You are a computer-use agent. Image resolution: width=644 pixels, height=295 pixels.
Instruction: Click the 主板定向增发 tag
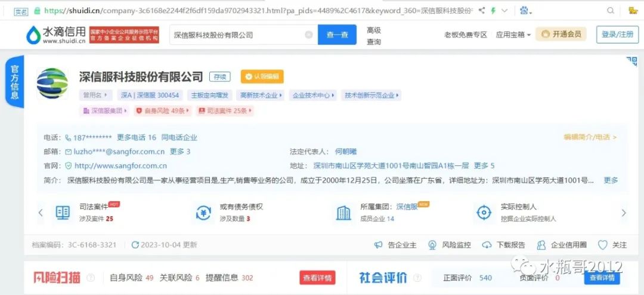pyautogui.click(x=209, y=96)
